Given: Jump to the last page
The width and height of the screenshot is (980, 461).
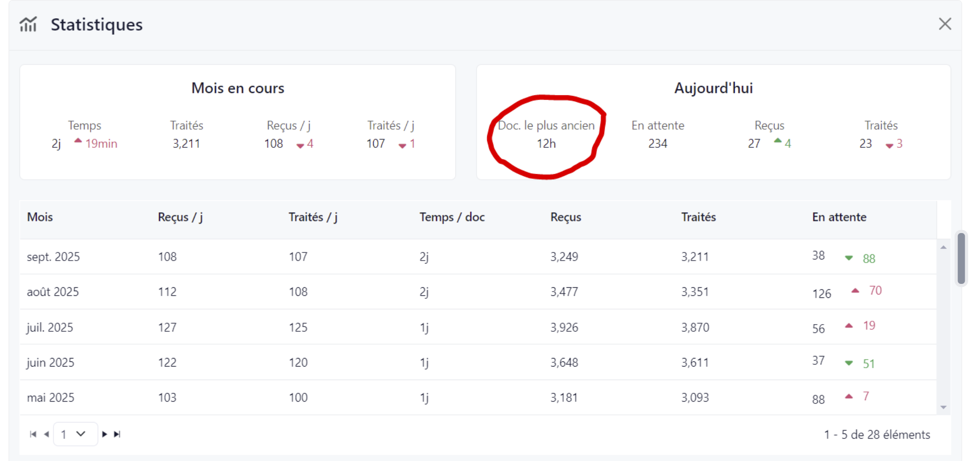Looking at the screenshot, I should point(117,434).
